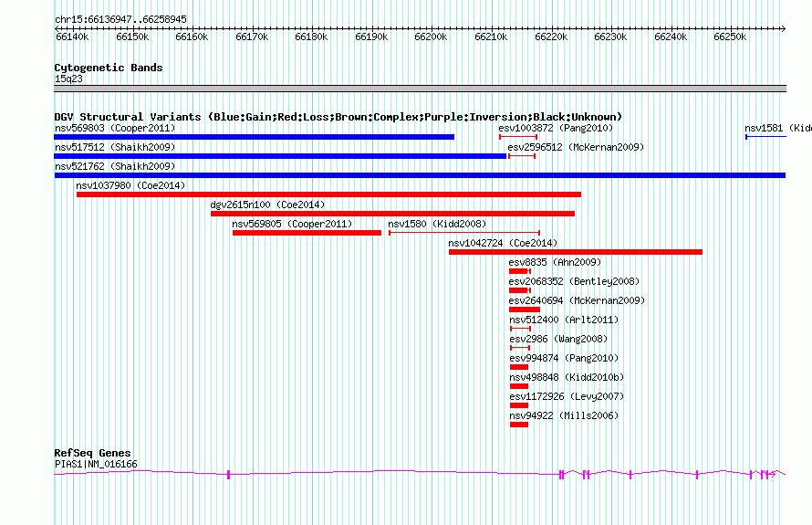Click the red esv994874 loss bar
Viewport: 812px width, 525px height.
pyautogui.click(x=519, y=367)
